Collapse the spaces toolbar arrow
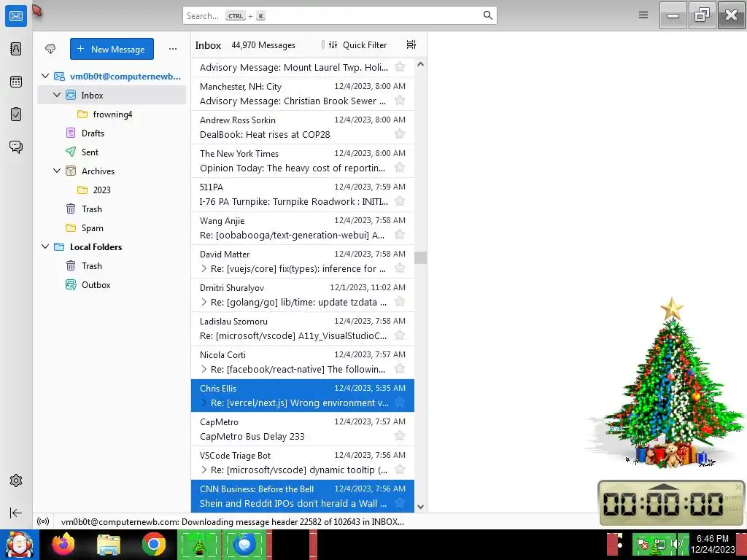The image size is (747, 560). (16, 513)
